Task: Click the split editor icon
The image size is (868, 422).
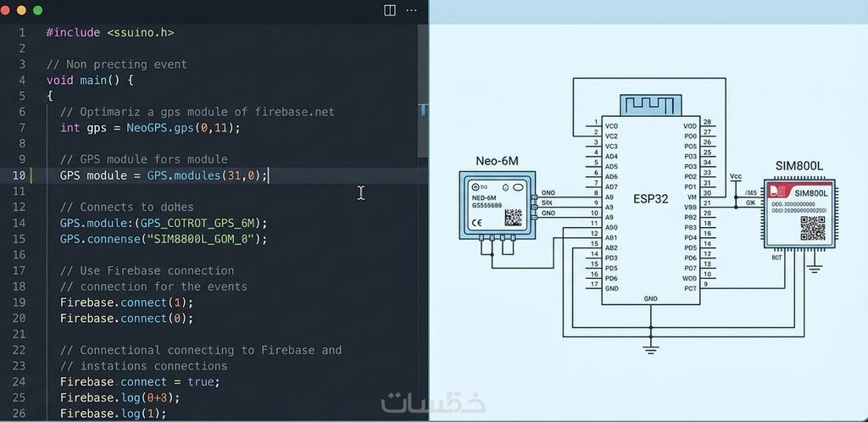Action: 390,10
